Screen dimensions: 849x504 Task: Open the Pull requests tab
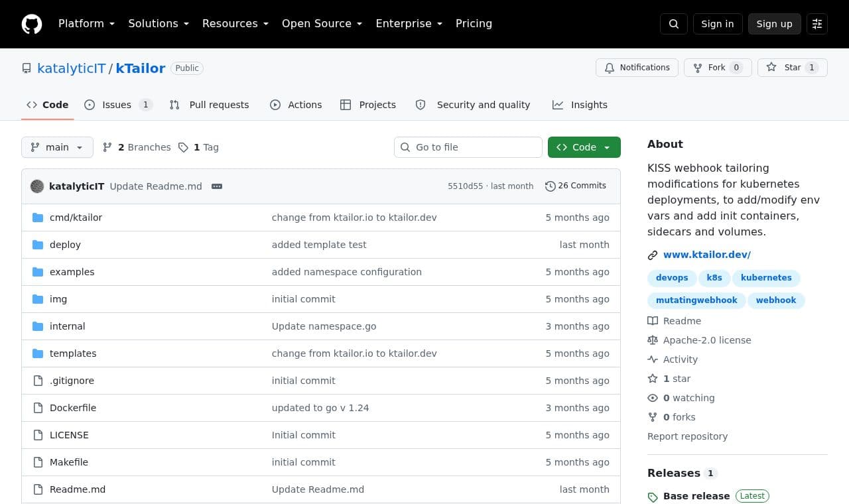[210, 105]
